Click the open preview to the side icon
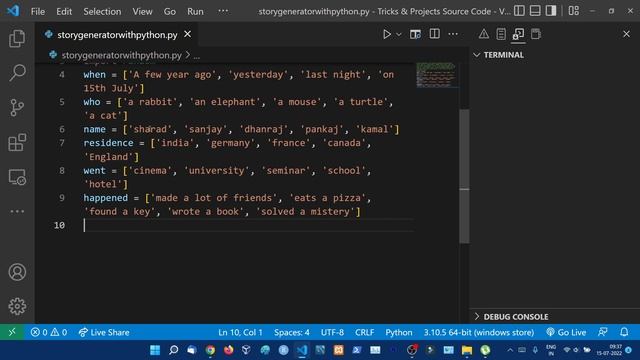The image size is (640, 360). tap(415, 34)
